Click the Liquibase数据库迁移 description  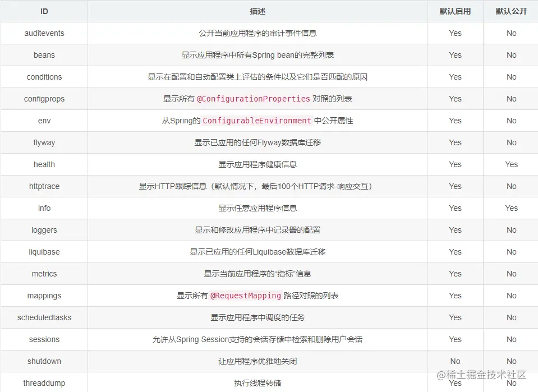coord(257,252)
